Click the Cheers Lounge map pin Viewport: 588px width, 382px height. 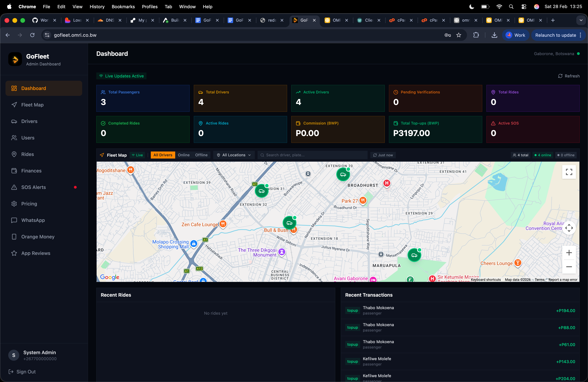coord(518,263)
